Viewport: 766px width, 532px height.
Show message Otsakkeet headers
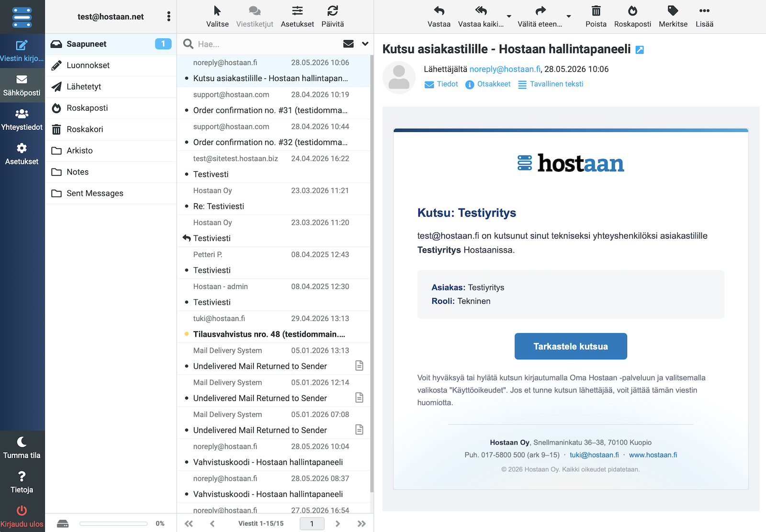click(488, 84)
